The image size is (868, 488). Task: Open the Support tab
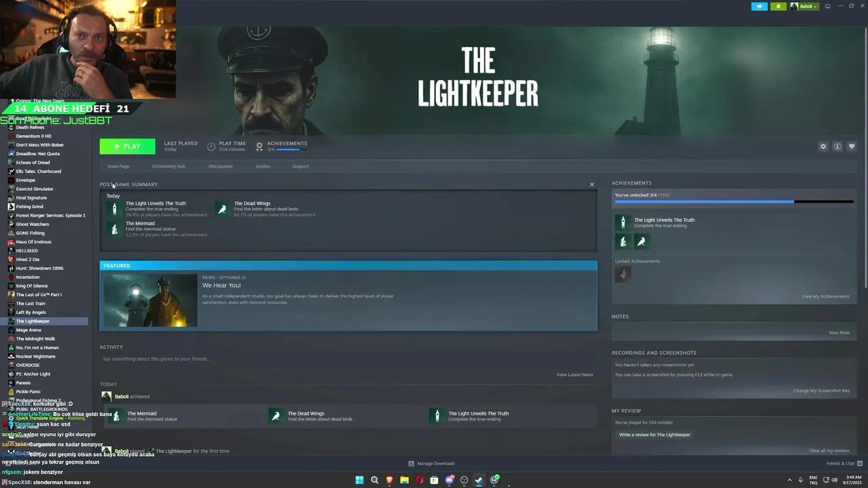[300, 166]
